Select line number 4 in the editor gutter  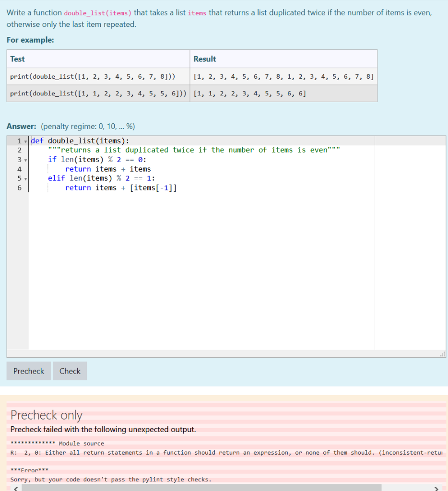19,169
